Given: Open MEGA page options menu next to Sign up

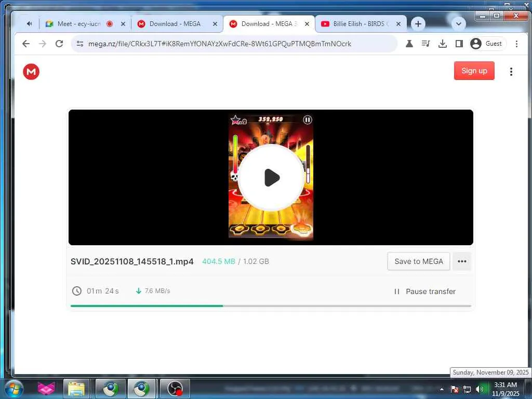Looking at the screenshot, I should (x=511, y=72).
